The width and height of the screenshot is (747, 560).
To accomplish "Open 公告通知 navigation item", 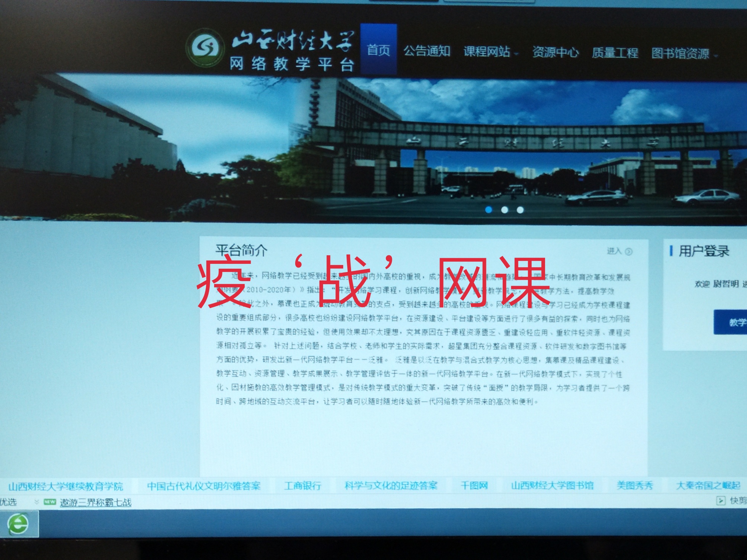I will tap(427, 51).
